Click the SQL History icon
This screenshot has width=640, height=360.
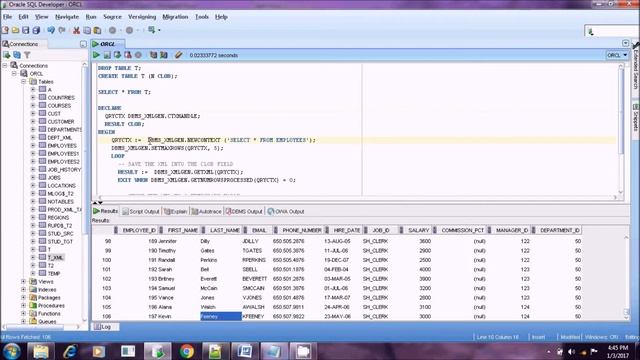(153, 55)
